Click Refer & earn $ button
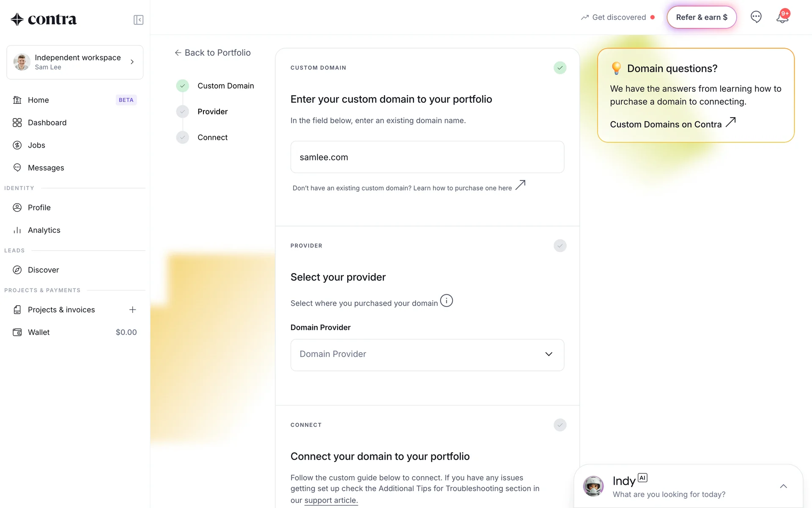This screenshot has height=508, width=812. pyautogui.click(x=702, y=17)
